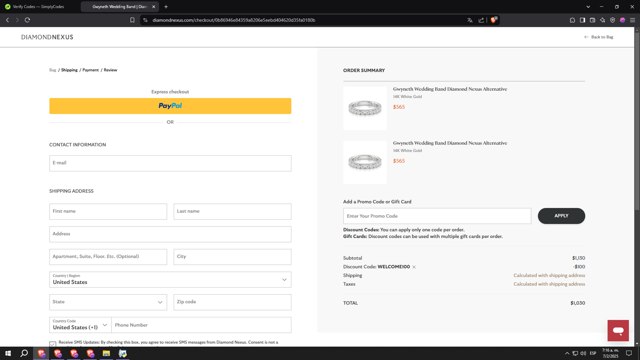Open the site settings icon in address bar
The width and height of the screenshot is (640, 360).
145,20
